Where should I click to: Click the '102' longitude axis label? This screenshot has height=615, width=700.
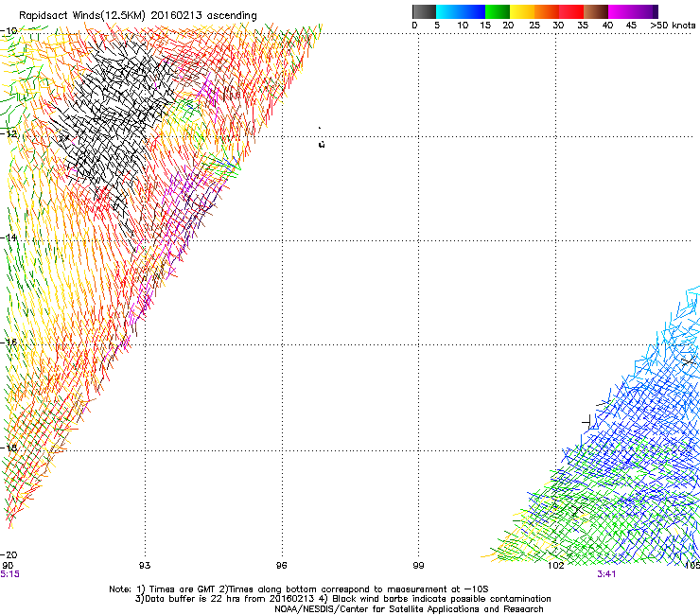tap(556, 566)
